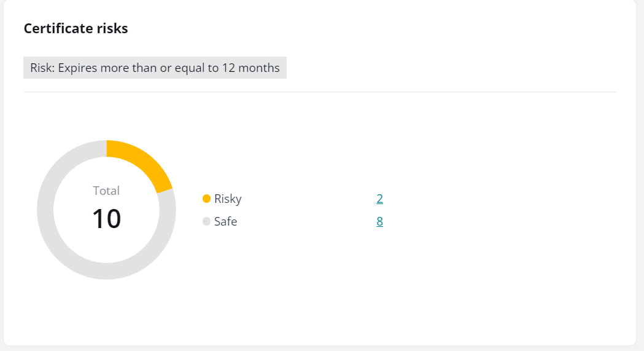
Task: Open the Safe count link showing 8
Action: pos(379,221)
